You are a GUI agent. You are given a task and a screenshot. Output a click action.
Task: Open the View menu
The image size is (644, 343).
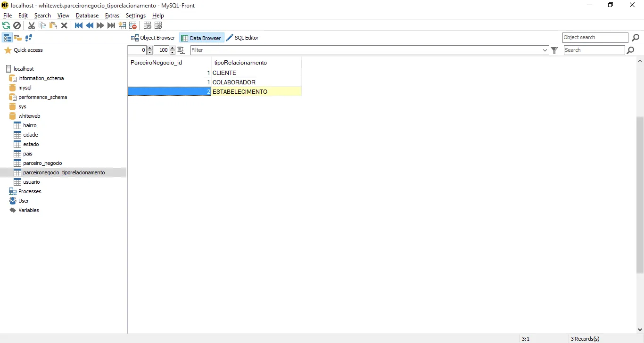63,16
